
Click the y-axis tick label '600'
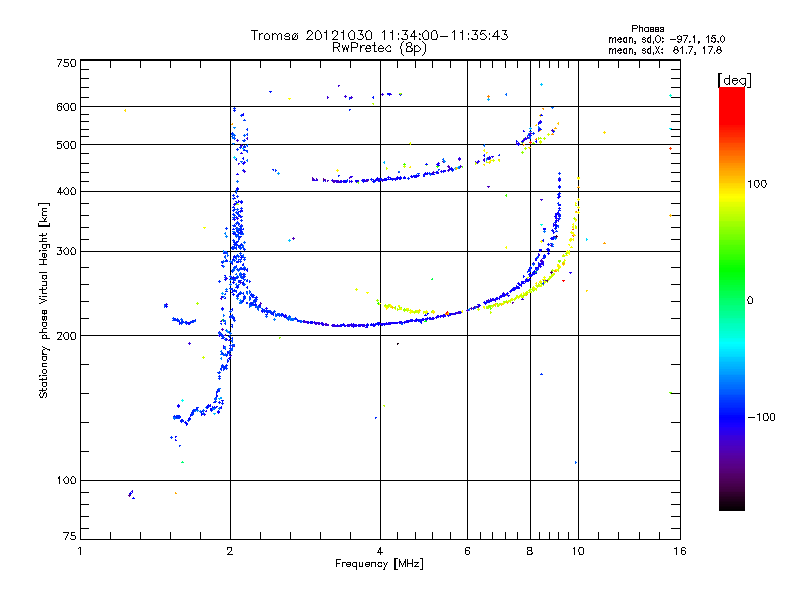point(66,107)
